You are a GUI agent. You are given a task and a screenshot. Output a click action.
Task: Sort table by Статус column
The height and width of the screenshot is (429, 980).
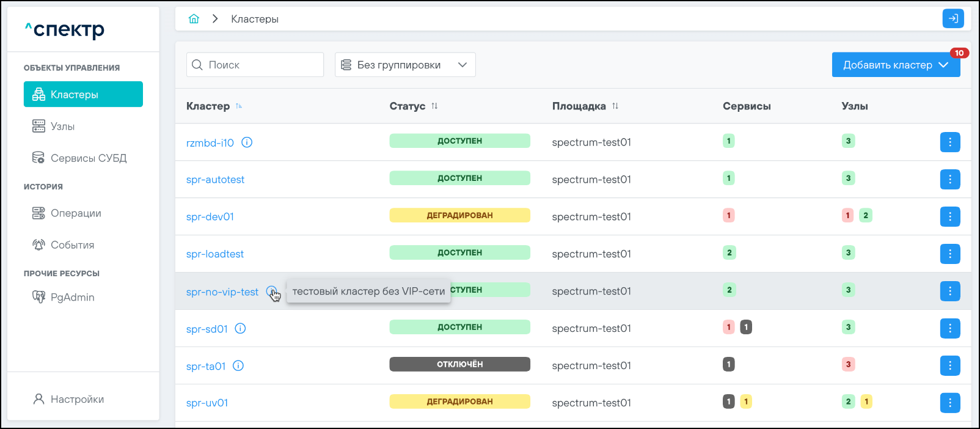click(434, 106)
